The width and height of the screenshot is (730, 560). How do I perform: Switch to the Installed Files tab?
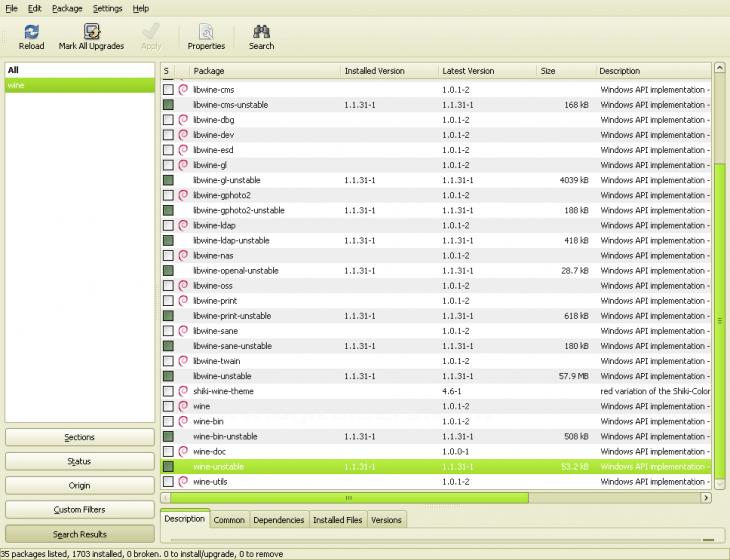(x=338, y=520)
